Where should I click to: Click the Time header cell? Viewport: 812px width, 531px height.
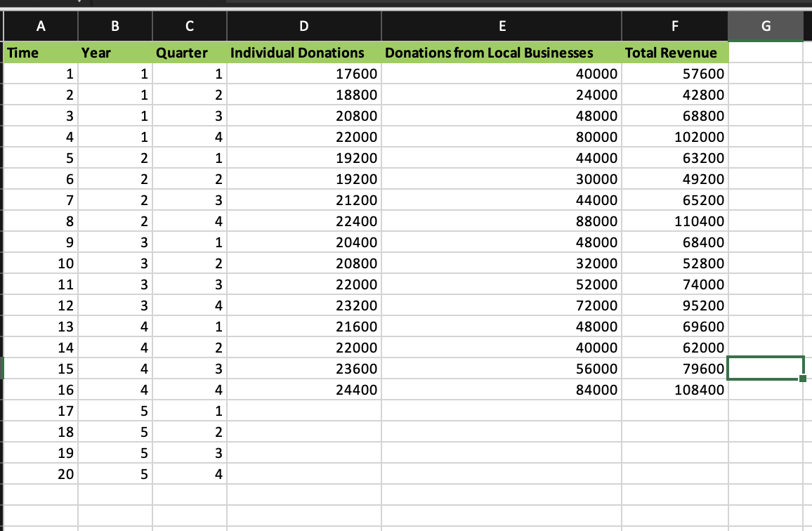point(41,52)
